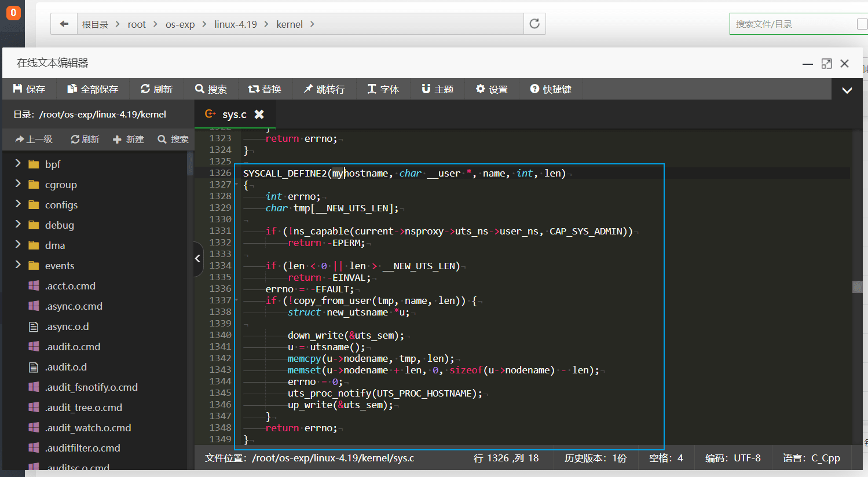This screenshot has height=477, width=868.
Task: Expand the bpf folder
Action: pyautogui.click(x=17, y=164)
